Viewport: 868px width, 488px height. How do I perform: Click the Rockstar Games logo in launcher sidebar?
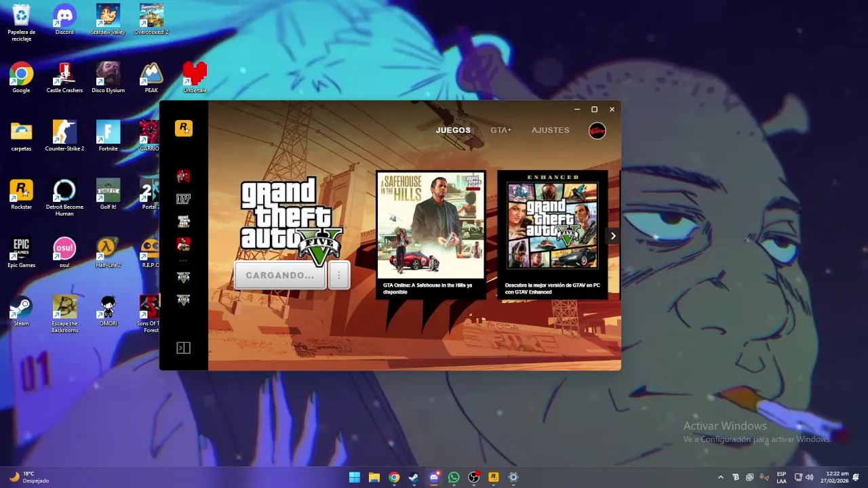click(x=184, y=128)
